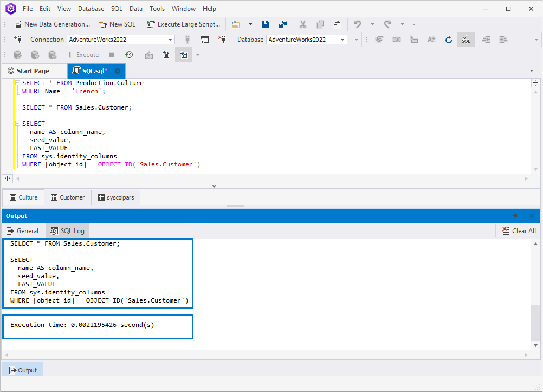The height and width of the screenshot is (392, 543).
Task: Undo the last action
Action: [x=357, y=24]
